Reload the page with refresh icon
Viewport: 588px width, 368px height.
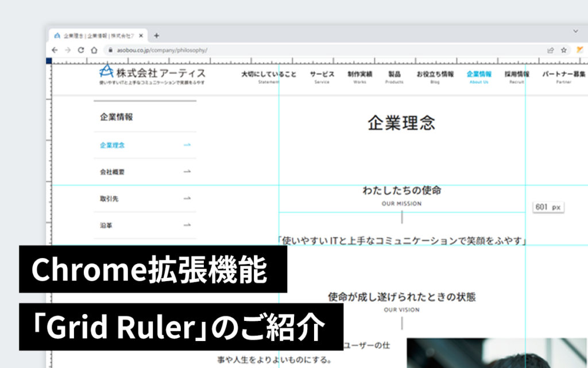[x=81, y=50]
